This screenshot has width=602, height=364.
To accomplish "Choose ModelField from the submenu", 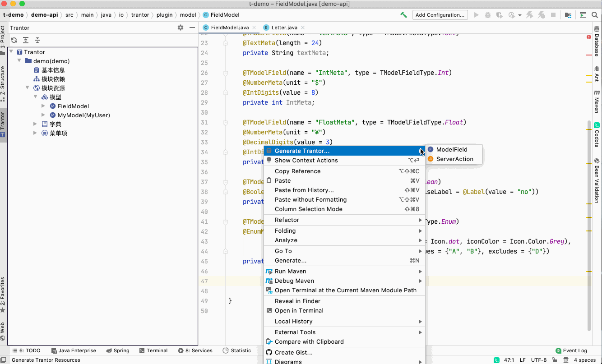I will (454, 149).
